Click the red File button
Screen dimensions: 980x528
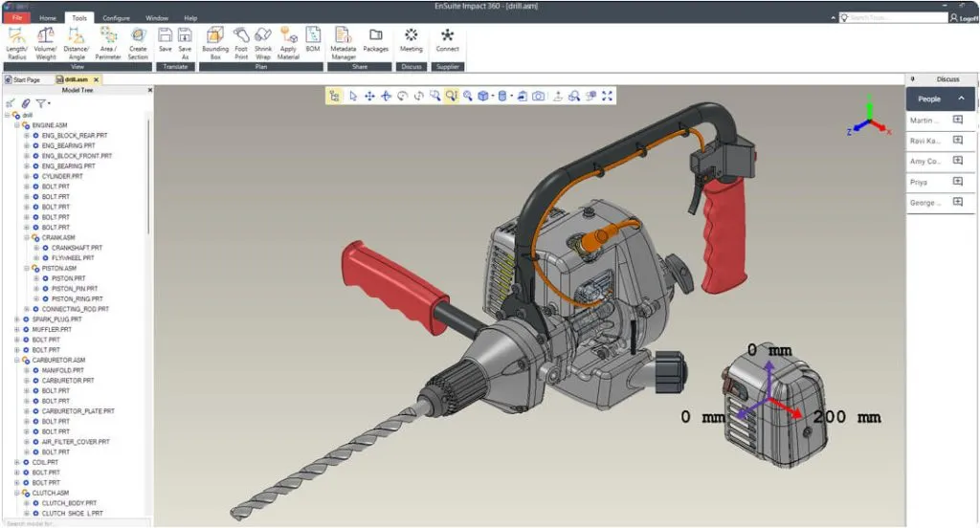point(16,18)
